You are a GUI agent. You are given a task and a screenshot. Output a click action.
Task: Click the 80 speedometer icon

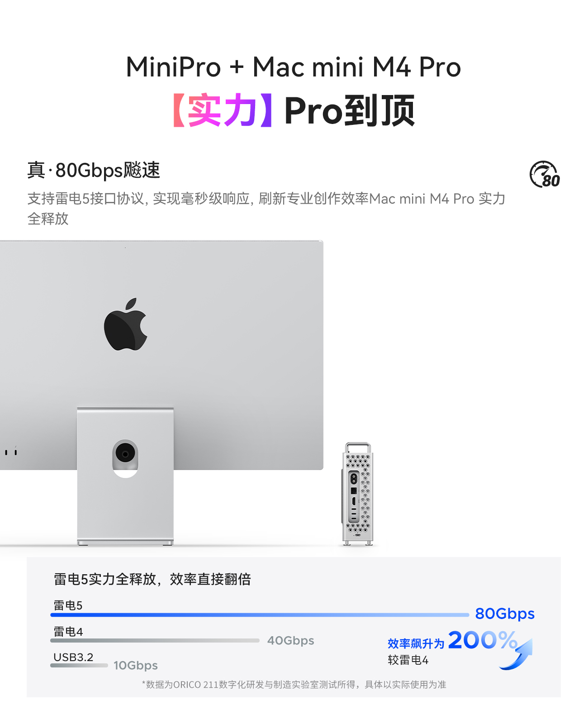(545, 174)
